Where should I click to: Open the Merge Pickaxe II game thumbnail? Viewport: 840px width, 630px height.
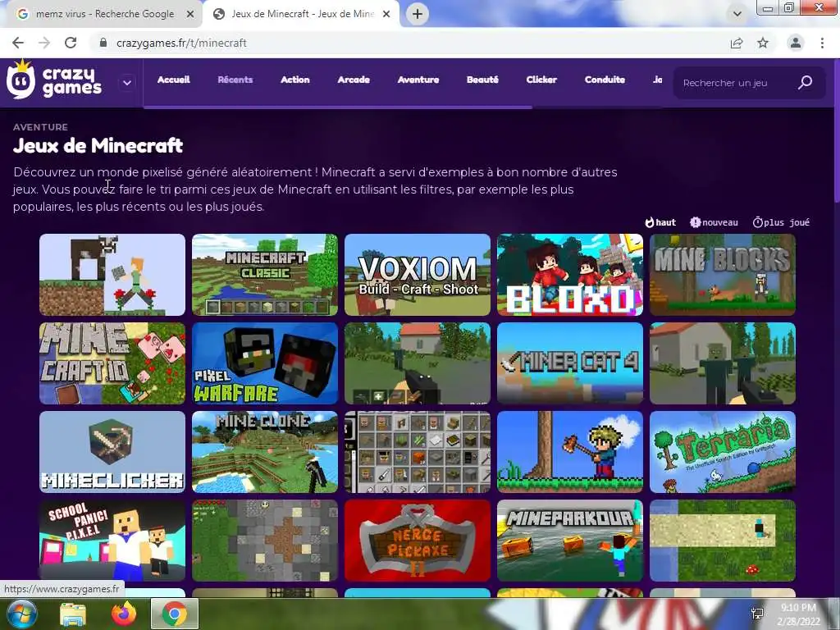tap(418, 541)
